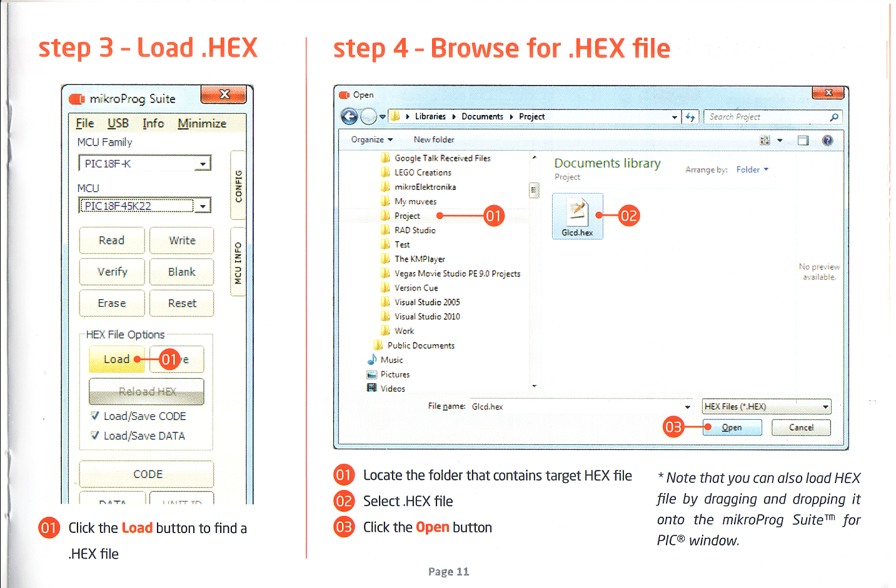This screenshot has width=896, height=588.
Task: Open the Arrange by Folder dropdown
Action: (x=752, y=169)
